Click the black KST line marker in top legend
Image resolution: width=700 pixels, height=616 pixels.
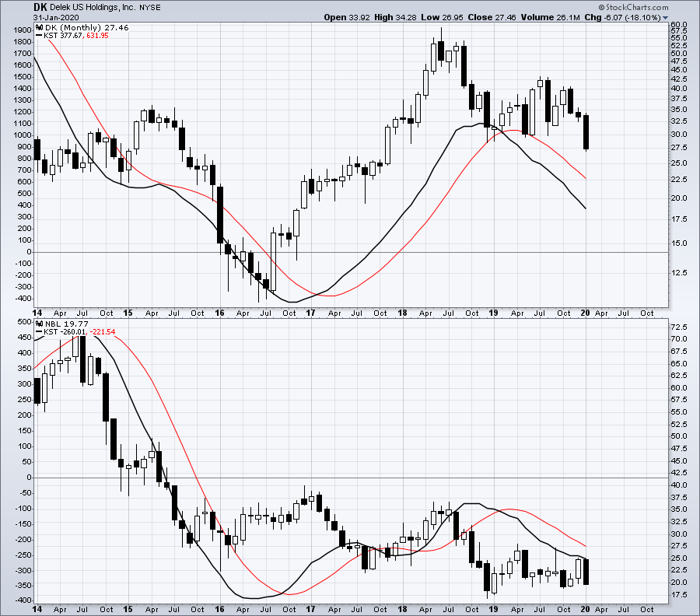point(40,35)
